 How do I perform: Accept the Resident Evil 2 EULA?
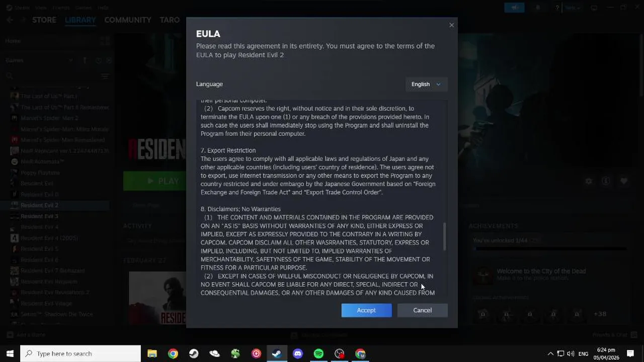[x=366, y=310]
